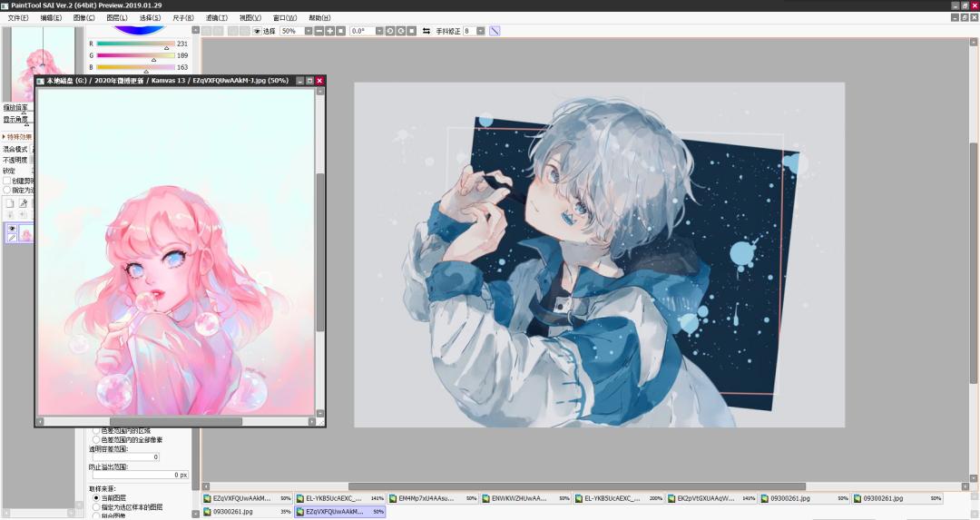980x520 pixels.
Task: Adjust the G green color slider
Action: coord(135,55)
